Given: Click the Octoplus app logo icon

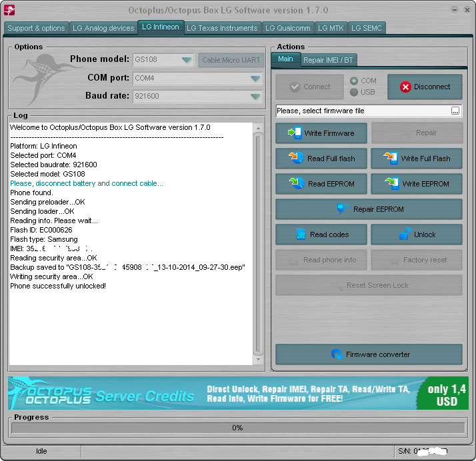Looking at the screenshot, I should (x=9, y=10).
